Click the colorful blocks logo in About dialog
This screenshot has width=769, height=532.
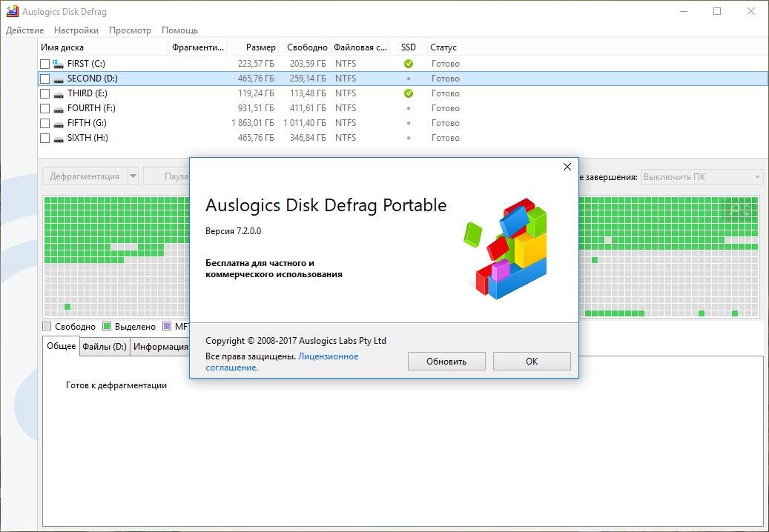pyautogui.click(x=506, y=248)
